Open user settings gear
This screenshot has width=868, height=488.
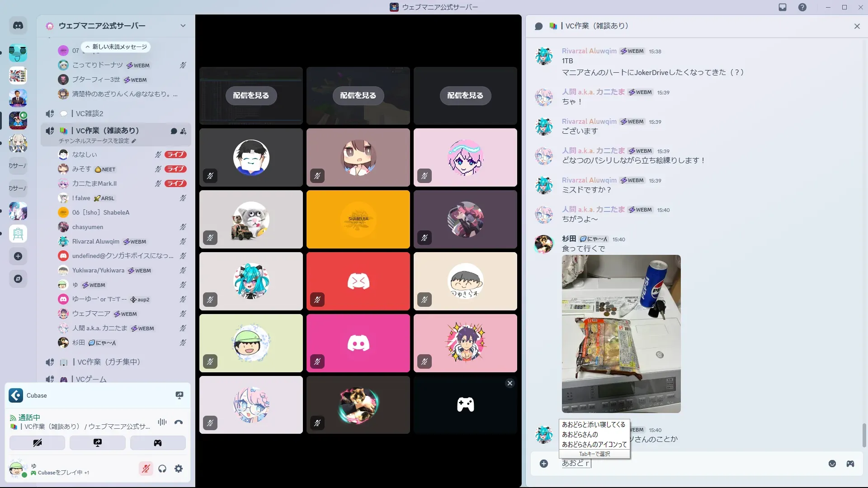179,469
